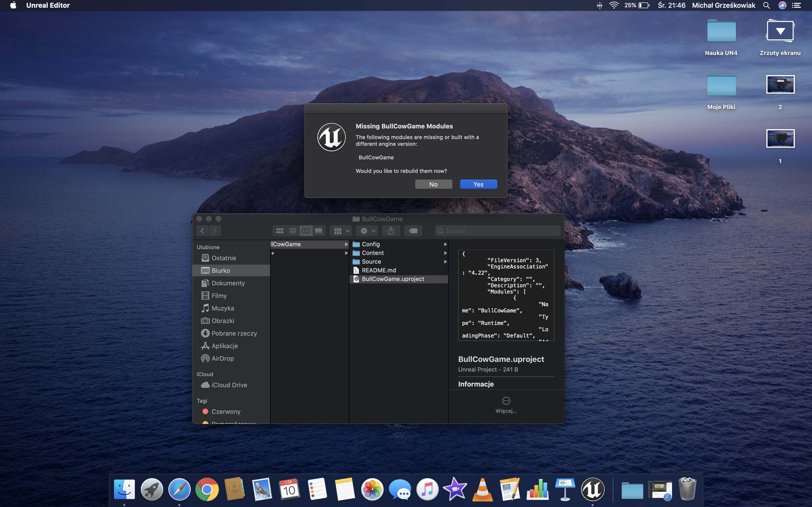812x507 pixels.
Task: Select AirDrop in the Finder sidebar
Action: (223, 359)
